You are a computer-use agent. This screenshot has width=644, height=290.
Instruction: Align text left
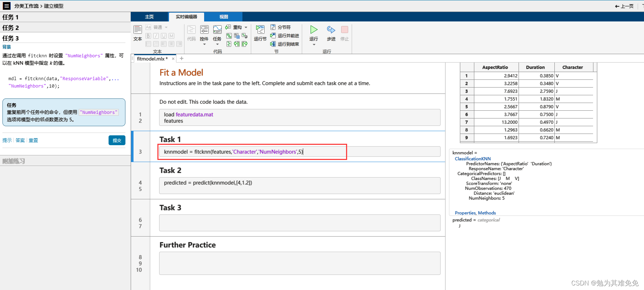[x=164, y=44]
